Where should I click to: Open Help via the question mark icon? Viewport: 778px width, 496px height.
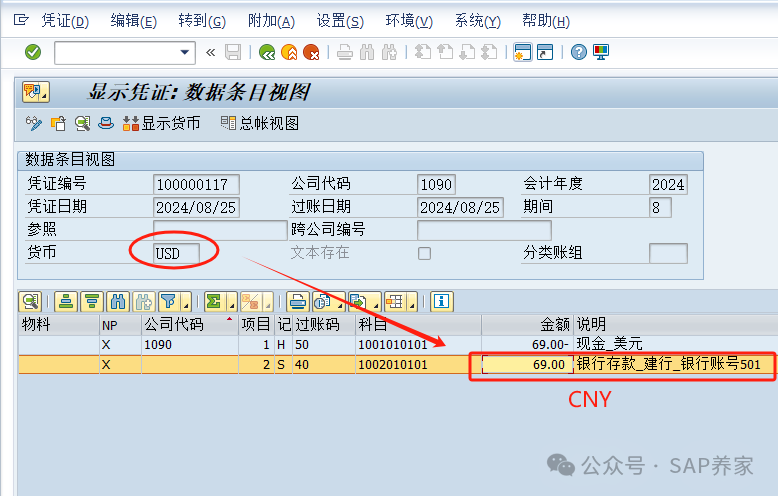pyautogui.click(x=579, y=52)
